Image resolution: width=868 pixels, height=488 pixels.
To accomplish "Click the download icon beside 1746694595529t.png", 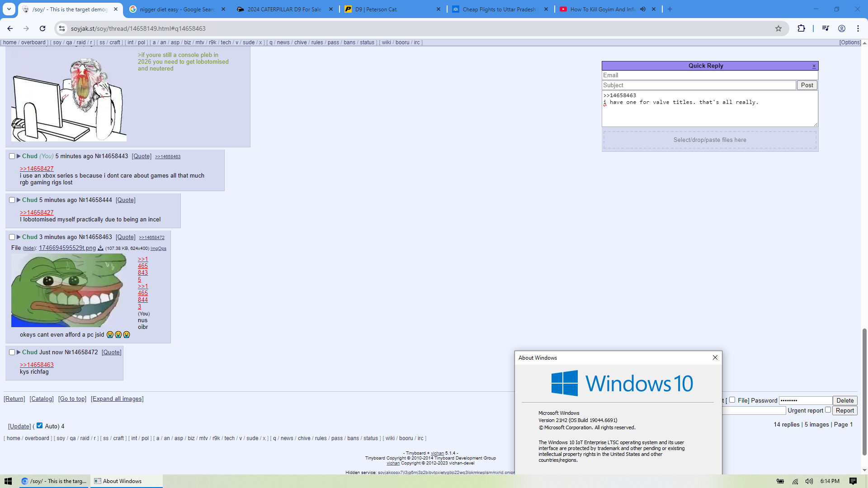I will 101,248.
